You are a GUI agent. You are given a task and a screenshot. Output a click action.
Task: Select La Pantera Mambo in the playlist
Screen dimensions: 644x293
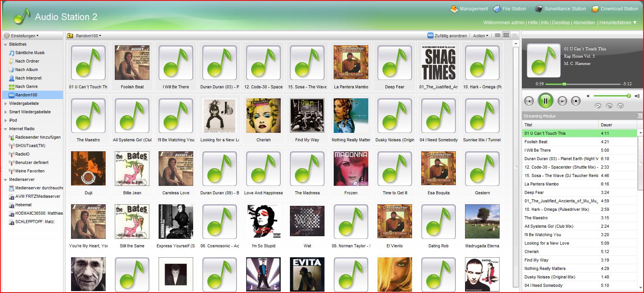click(579, 184)
